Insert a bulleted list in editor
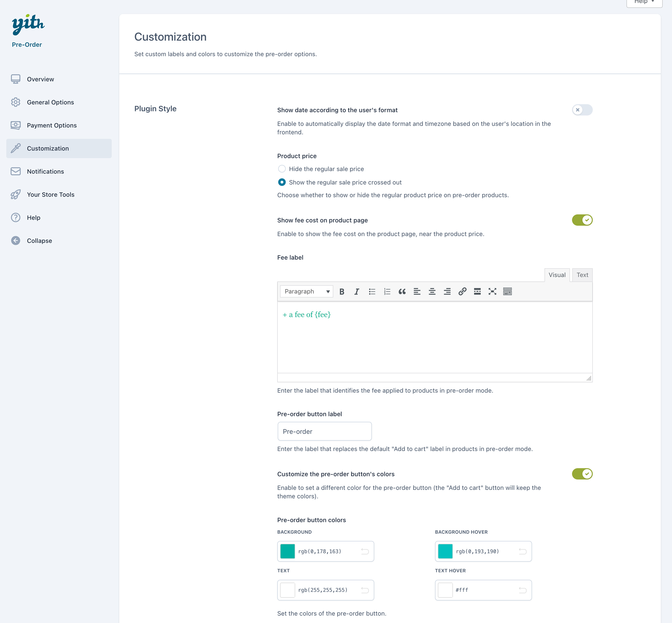Viewport: 672px width, 623px height. (x=372, y=292)
